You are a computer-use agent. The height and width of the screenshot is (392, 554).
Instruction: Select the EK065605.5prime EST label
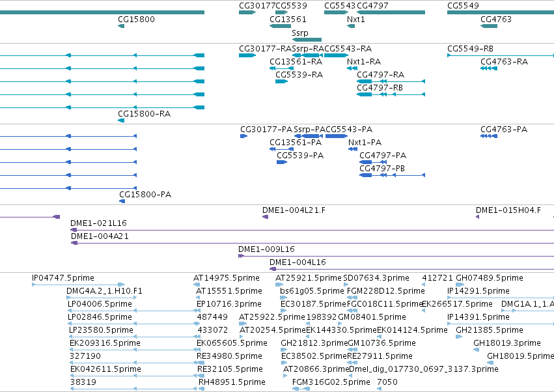(232, 343)
